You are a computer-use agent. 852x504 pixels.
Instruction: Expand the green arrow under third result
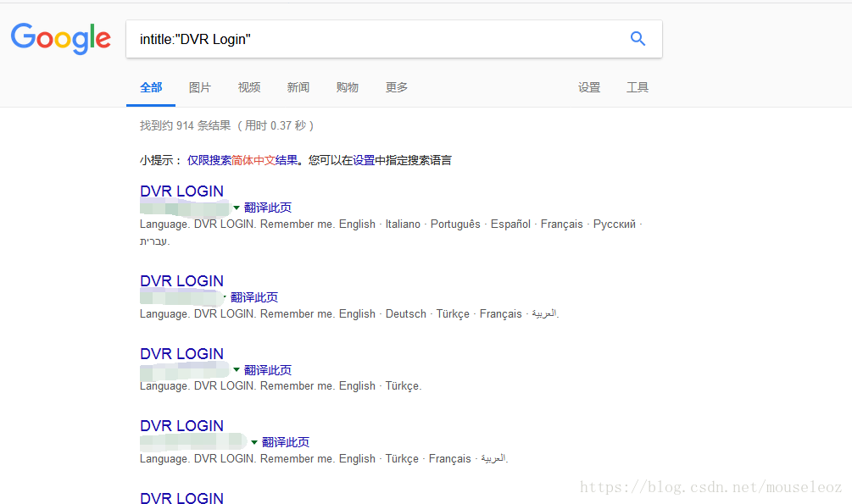tap(237, 370)
